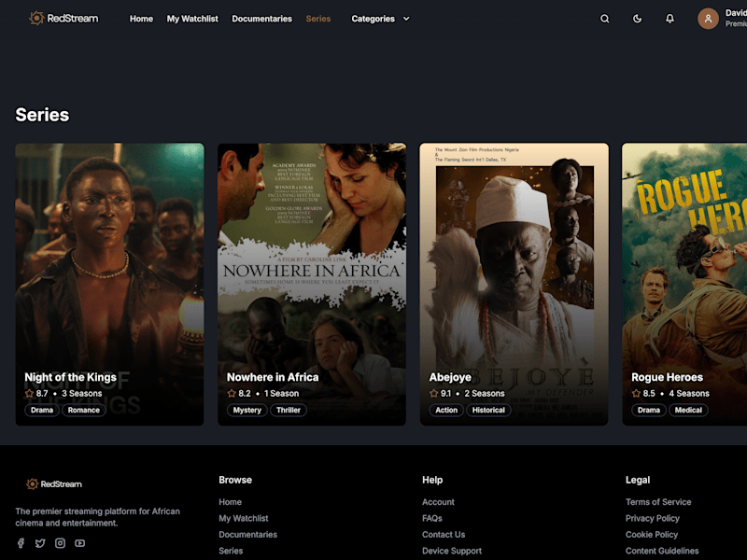
Task: Click the Series page heading
Action: coord(42,115)
